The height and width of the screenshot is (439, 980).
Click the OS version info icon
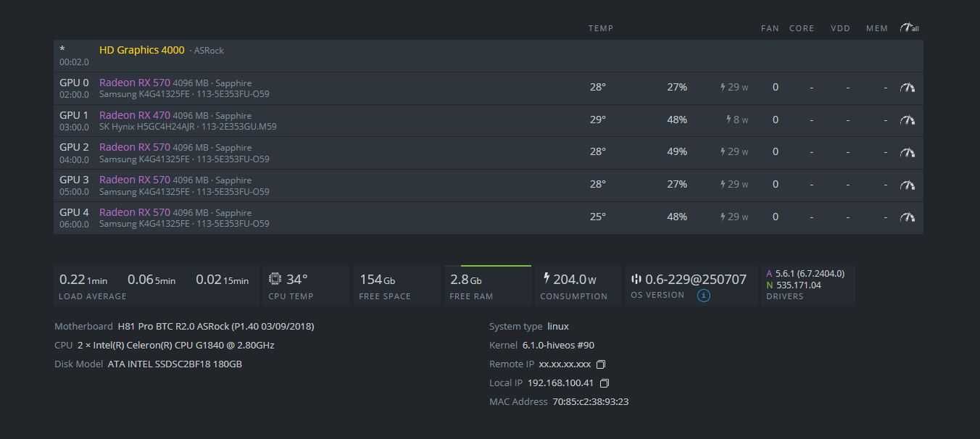[703, 296]
